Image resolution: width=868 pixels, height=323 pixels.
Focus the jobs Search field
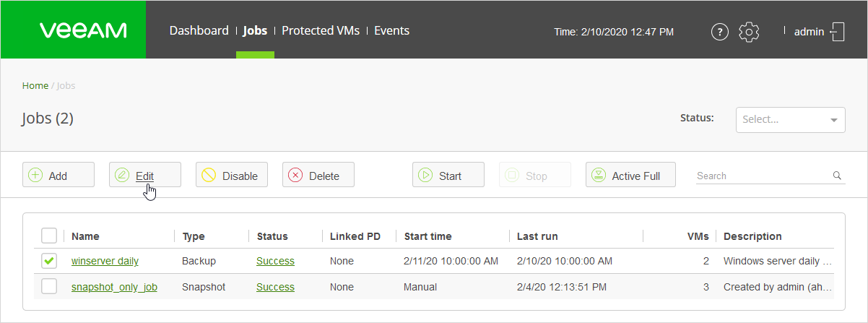click(x=762, y=176)
